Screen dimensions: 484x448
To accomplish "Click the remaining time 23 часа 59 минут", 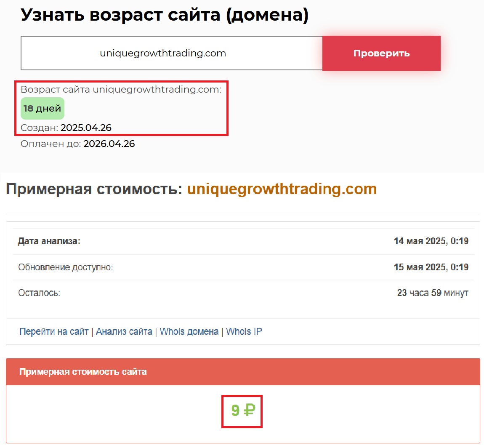I will [x=432, y=293].
